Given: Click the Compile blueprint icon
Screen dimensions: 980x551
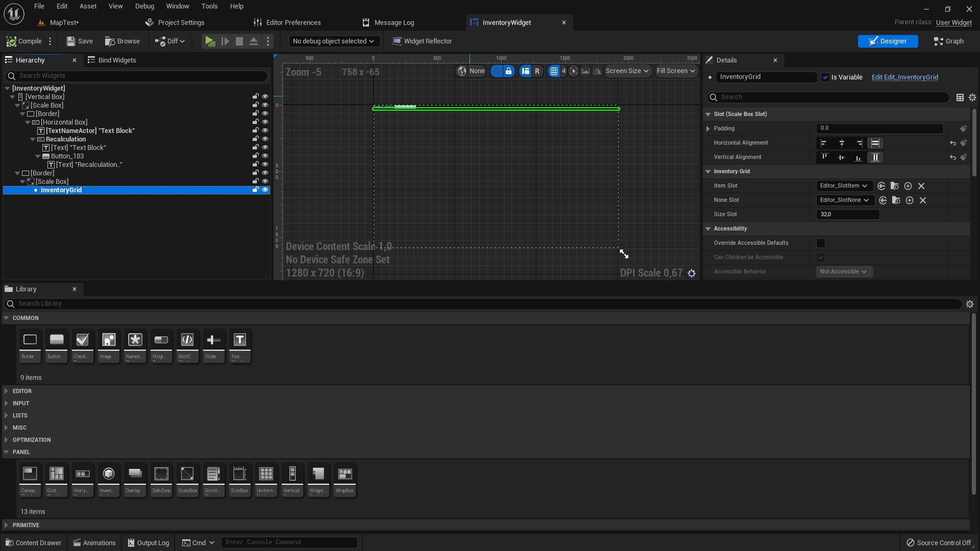Looking at the screenshot, I should click(12, 41).
